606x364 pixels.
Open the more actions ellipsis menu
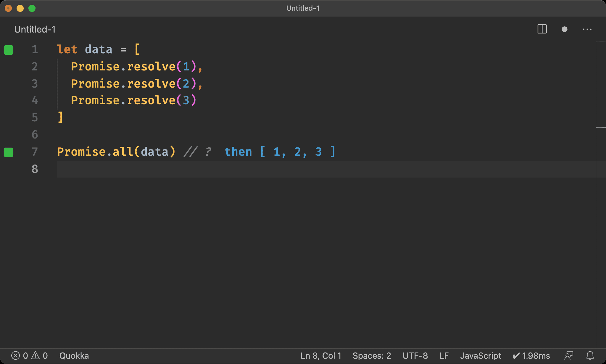[587, 29]
